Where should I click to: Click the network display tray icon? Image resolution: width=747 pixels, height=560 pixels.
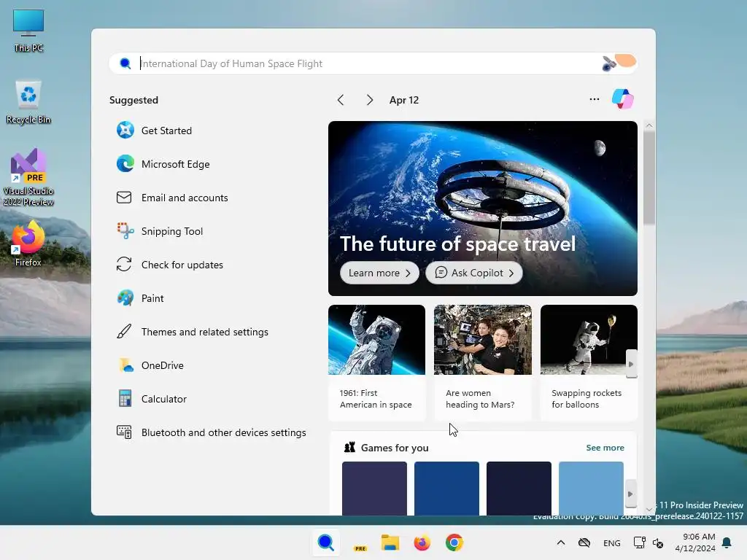pos(639,542)
